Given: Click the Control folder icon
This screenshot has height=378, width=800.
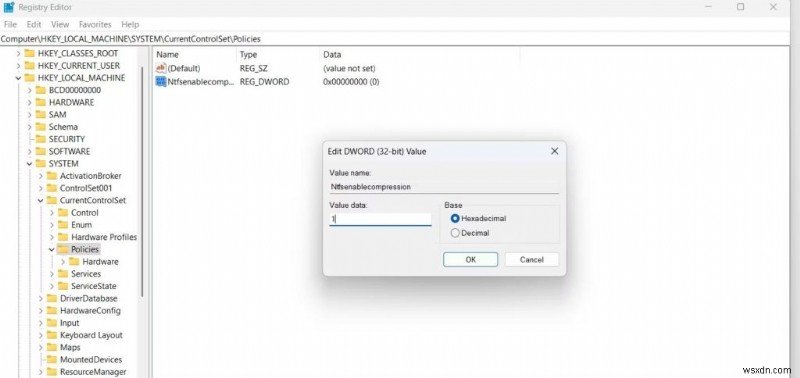Looking at the screenshot, I should coord(63,212).
